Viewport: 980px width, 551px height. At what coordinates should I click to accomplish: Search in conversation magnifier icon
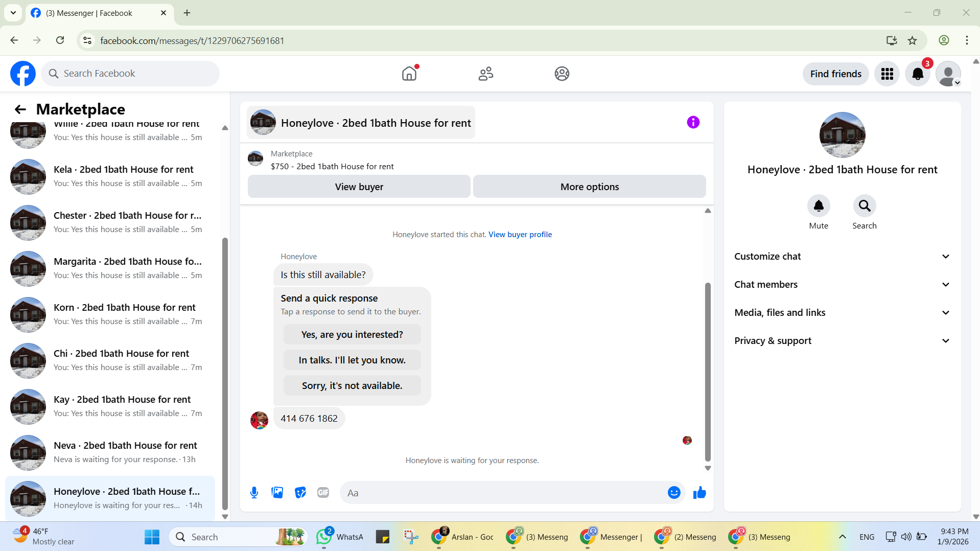[865, 206]
